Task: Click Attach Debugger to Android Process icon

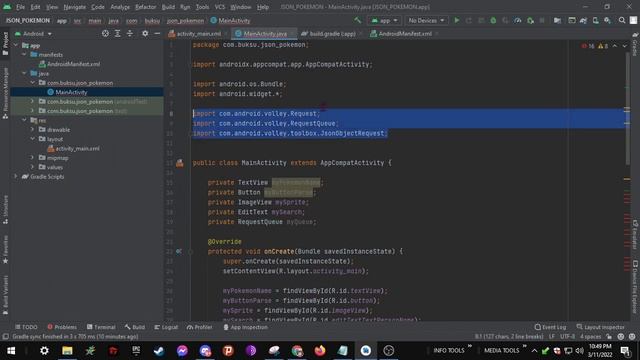Action: click(x=530, y=20)
